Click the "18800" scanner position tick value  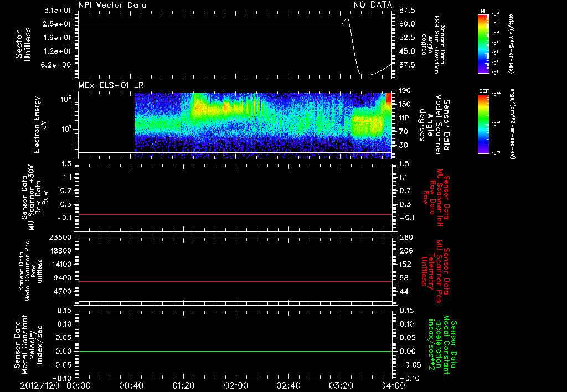click(x=60, y=251)
